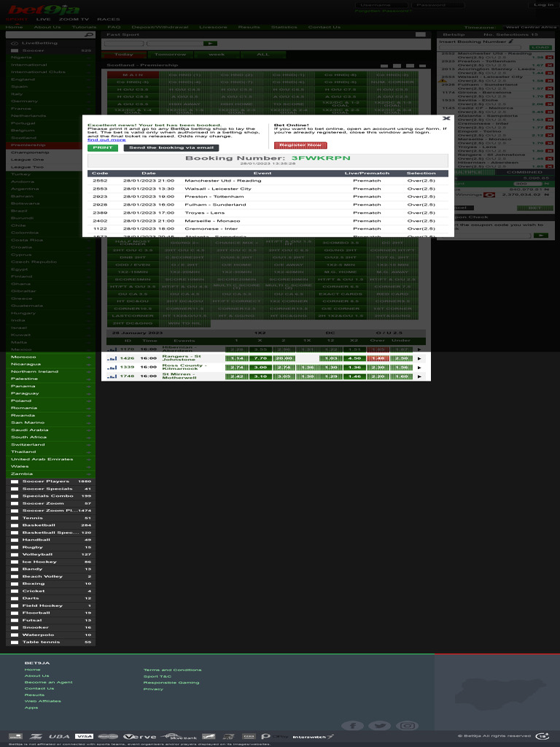This screenshot has height=747, width=560.
Task: Expand the Saudi Arabia country arrow
Action: click(x=88, y=430)
